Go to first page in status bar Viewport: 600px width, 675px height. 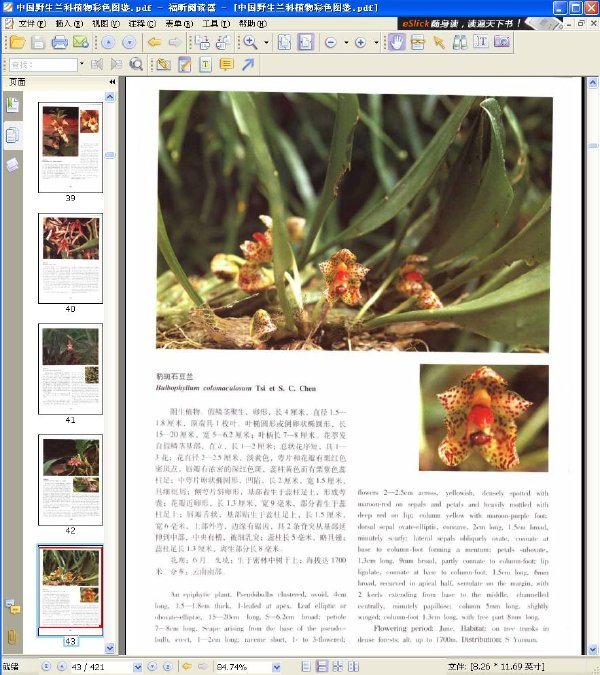[x=46, y=666]
